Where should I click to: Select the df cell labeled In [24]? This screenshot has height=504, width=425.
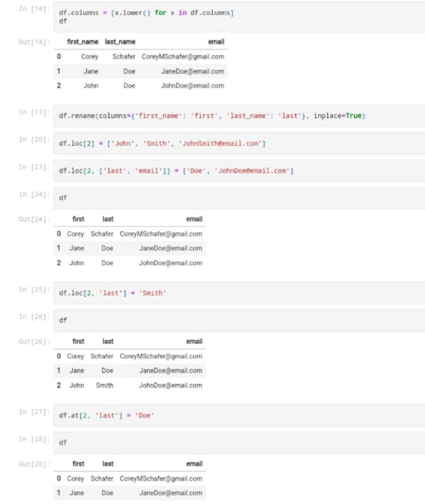[x=239, y=198]
